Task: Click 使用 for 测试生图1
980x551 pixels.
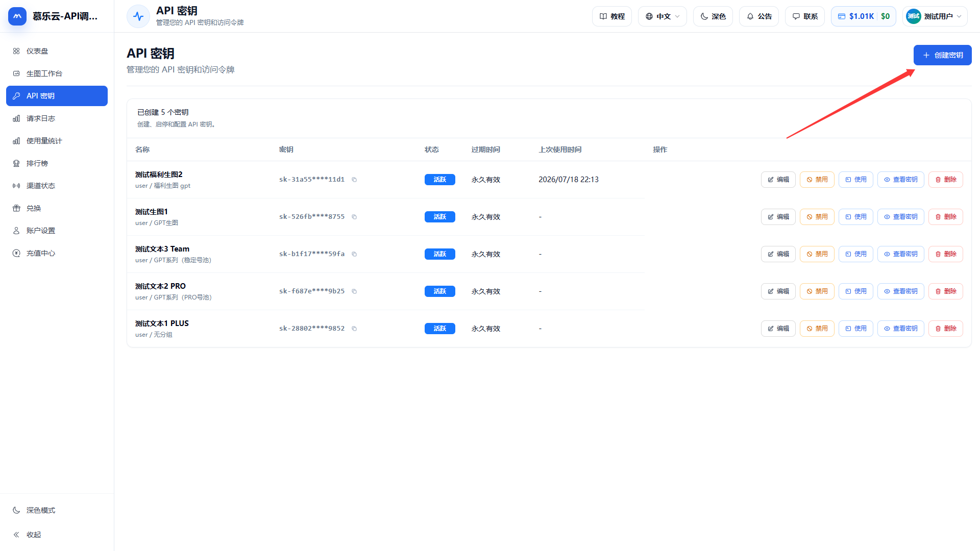Action: 855,217
